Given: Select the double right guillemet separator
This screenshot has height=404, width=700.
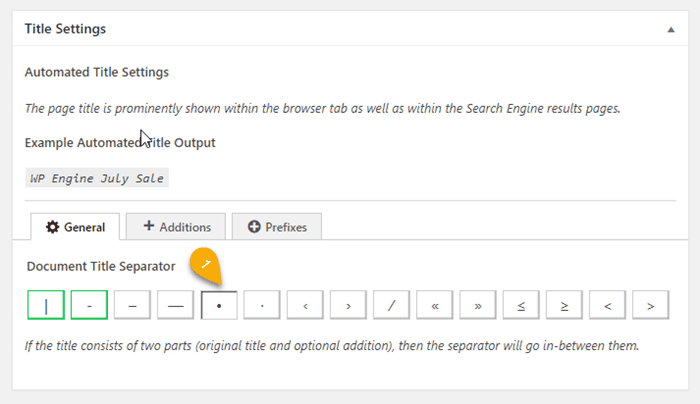Looking at the screenshot, I should 478,305.
